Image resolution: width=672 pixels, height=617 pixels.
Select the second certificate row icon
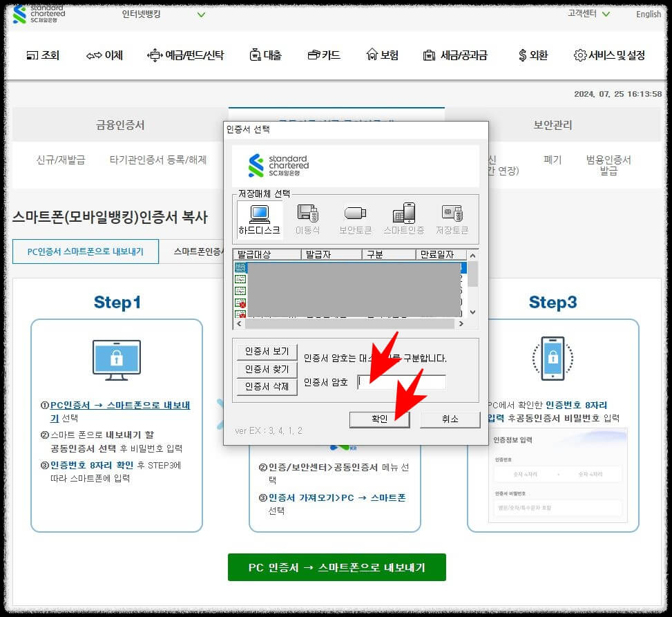click(240, 279)
